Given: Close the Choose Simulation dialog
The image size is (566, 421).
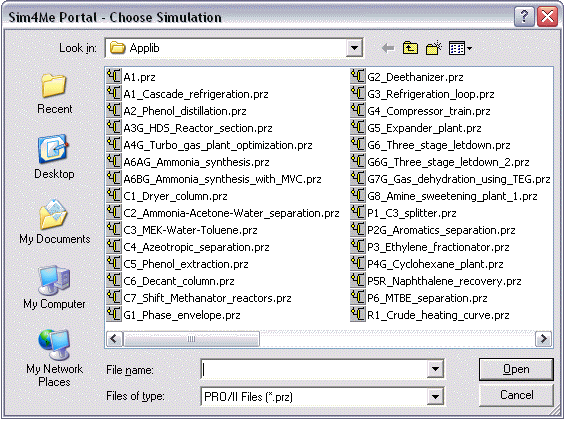Looking at the screenshot, I should pyautogui.click(x=547, y=17).
